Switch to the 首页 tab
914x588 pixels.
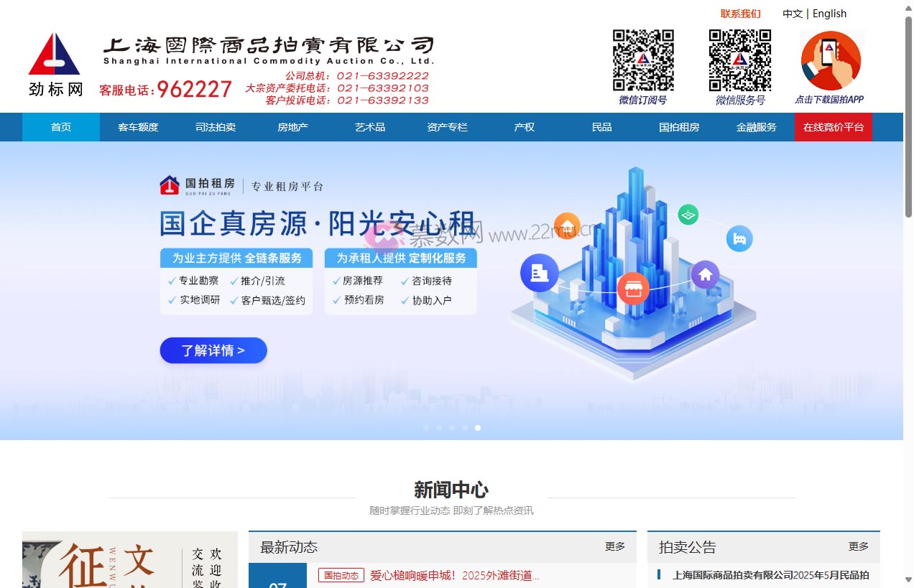coord(60,126)
